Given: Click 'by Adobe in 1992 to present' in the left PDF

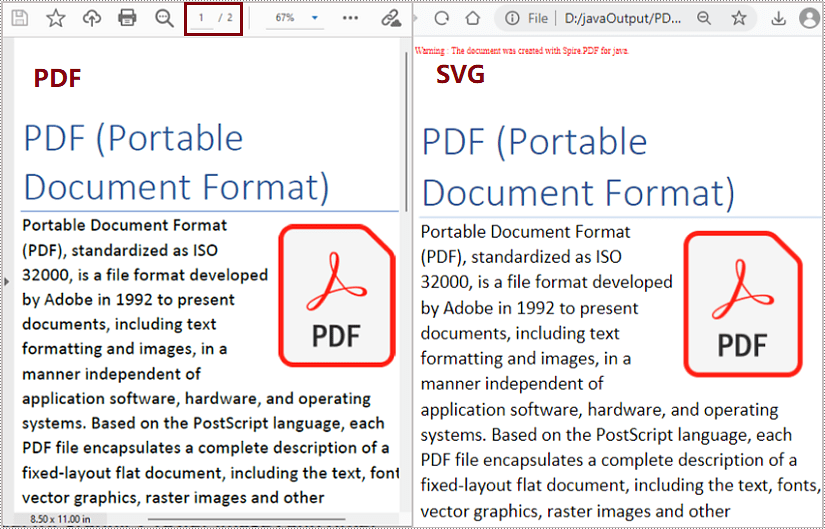Looking at the screenshot, I should click(128, 300).
